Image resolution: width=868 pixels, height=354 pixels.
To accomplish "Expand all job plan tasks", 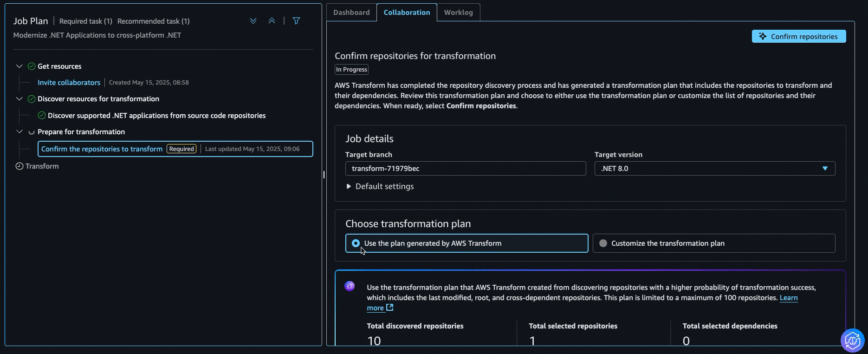I will tap(253, 21).
